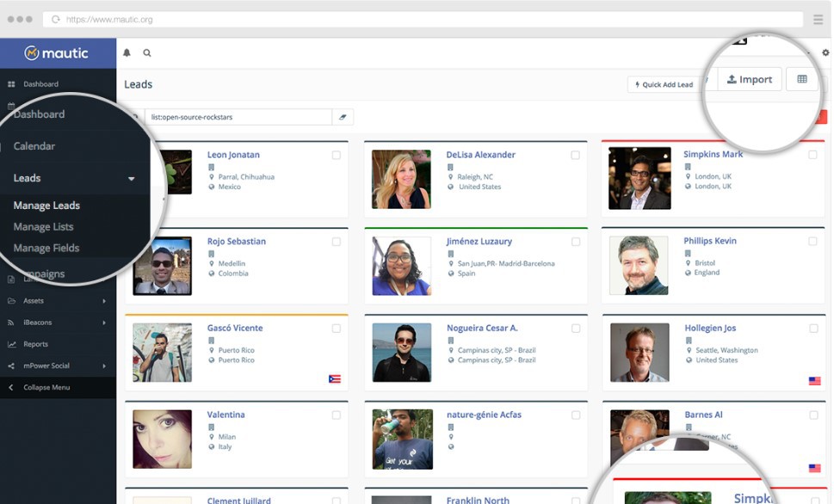Click the Mautic logo

[57, 53]
